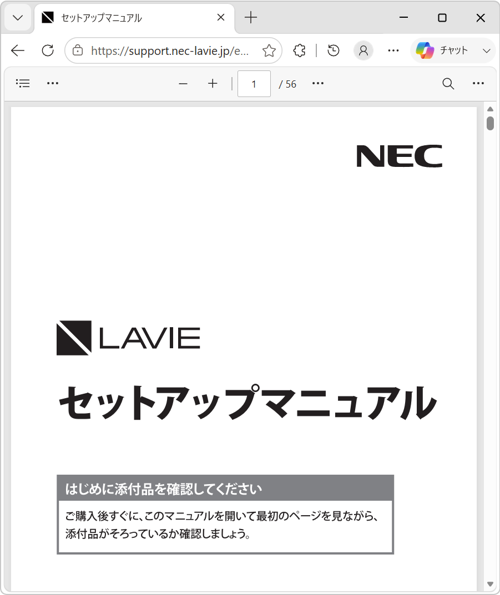Click the セットアップマニュアル heading

(x=247, y=402)
